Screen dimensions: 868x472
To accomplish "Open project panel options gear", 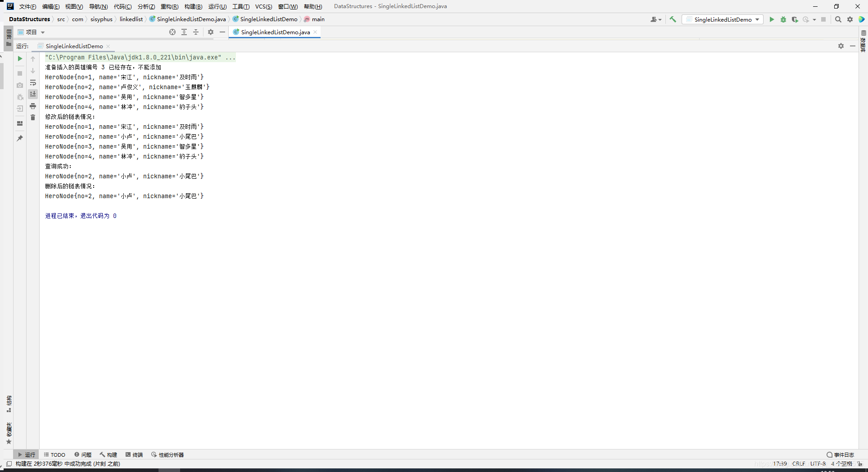I will (211, 32).
